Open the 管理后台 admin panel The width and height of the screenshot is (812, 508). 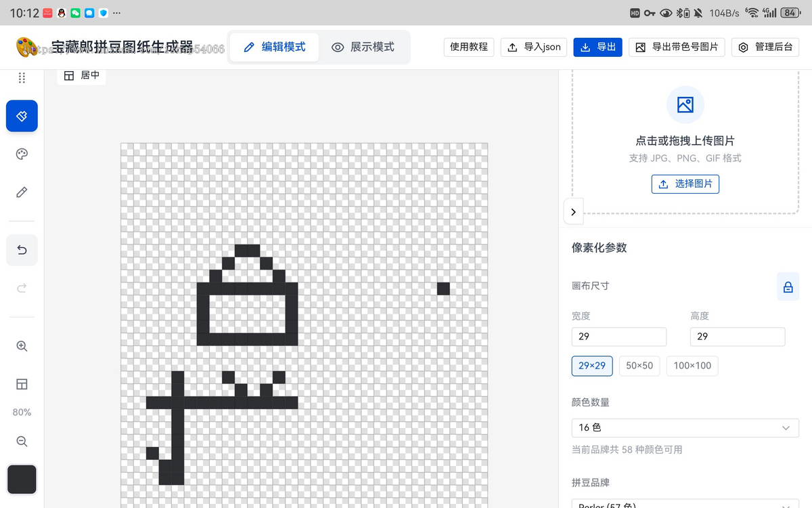coord(765,47)
